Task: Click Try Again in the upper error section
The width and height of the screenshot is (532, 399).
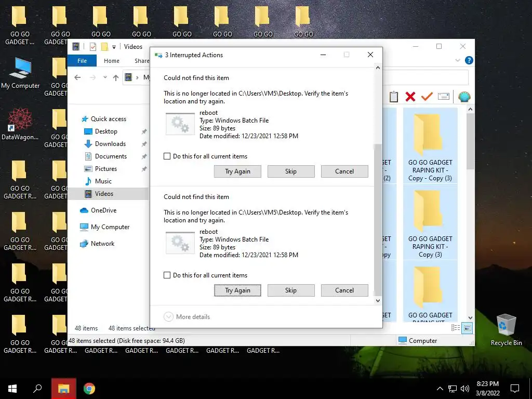Action: point(237,171)
